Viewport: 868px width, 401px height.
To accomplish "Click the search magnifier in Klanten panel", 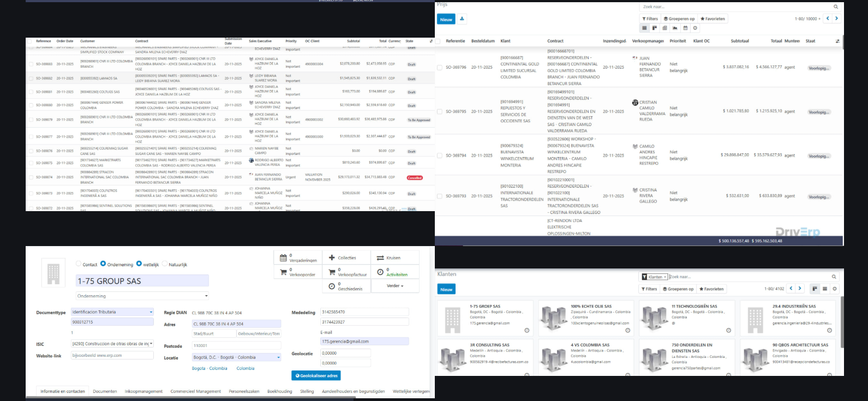I will pyautogui.click(x=834, y=277).
